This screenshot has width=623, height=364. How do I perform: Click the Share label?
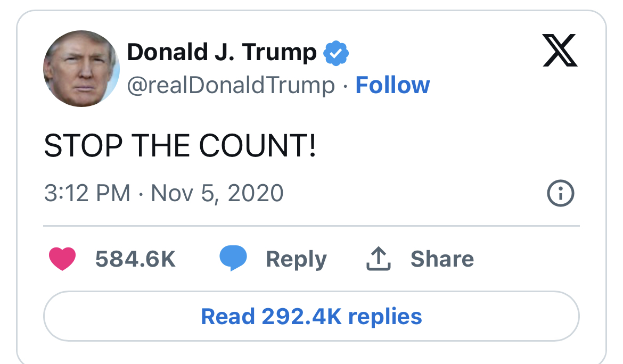click(442, 259)
